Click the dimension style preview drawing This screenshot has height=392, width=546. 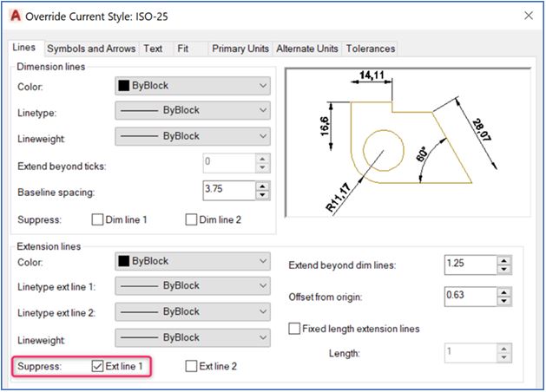pos(408,142)
